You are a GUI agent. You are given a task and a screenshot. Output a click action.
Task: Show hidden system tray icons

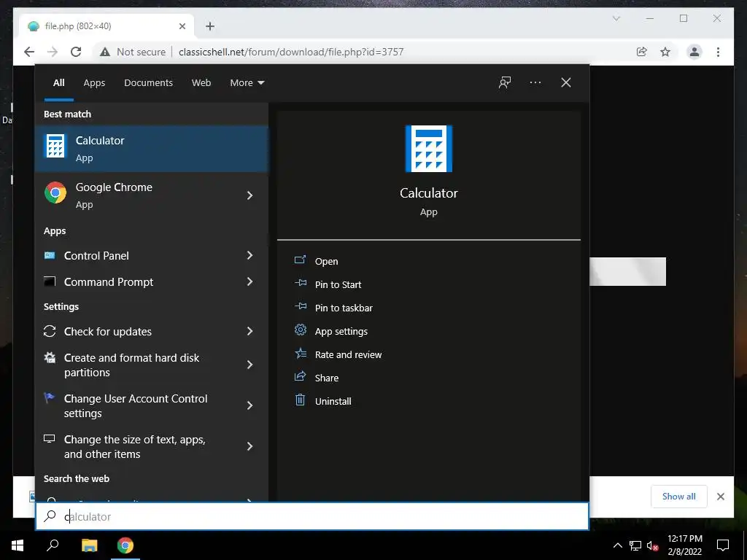click(617, 545)
